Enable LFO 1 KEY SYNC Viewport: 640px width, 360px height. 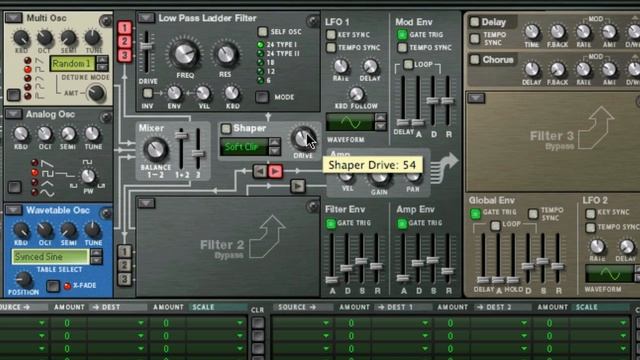point(331,35)
